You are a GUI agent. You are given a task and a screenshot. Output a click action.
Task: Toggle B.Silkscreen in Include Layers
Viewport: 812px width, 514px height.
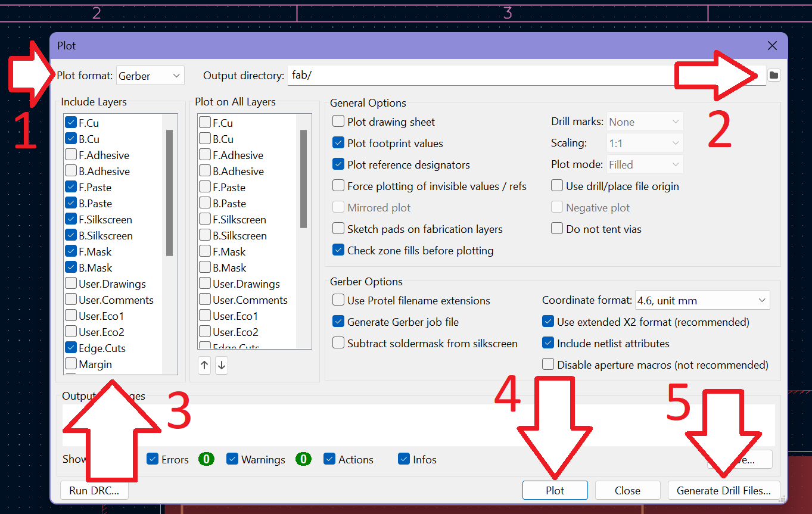coord(70,235)
